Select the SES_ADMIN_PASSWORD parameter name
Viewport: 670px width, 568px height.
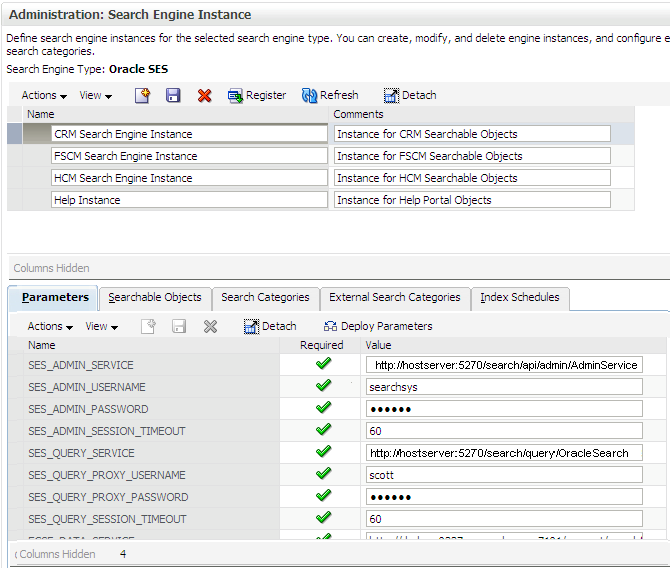click(88, 409)
